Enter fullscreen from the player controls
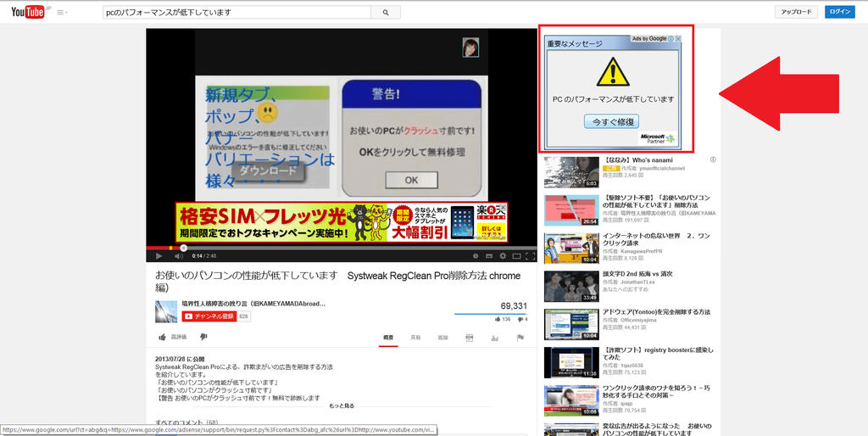Viewport: 868px width, 436px height. pyautogui.click(x=530, y=256)
